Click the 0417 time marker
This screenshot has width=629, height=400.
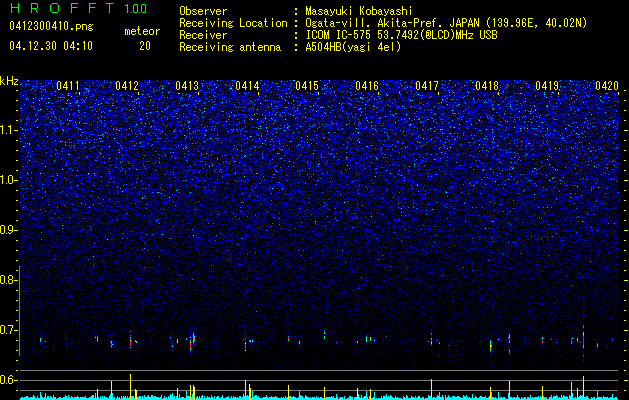[x=427, y=86]
